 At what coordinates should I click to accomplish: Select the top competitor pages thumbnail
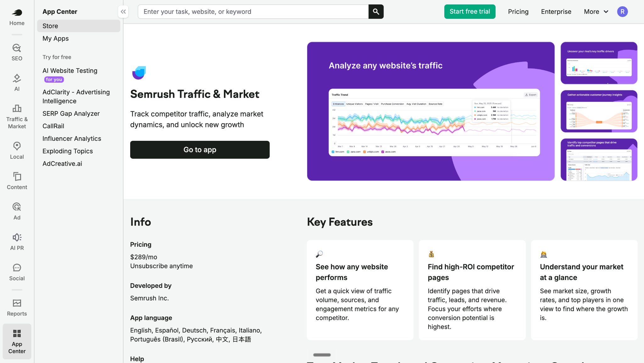[599, 160]
